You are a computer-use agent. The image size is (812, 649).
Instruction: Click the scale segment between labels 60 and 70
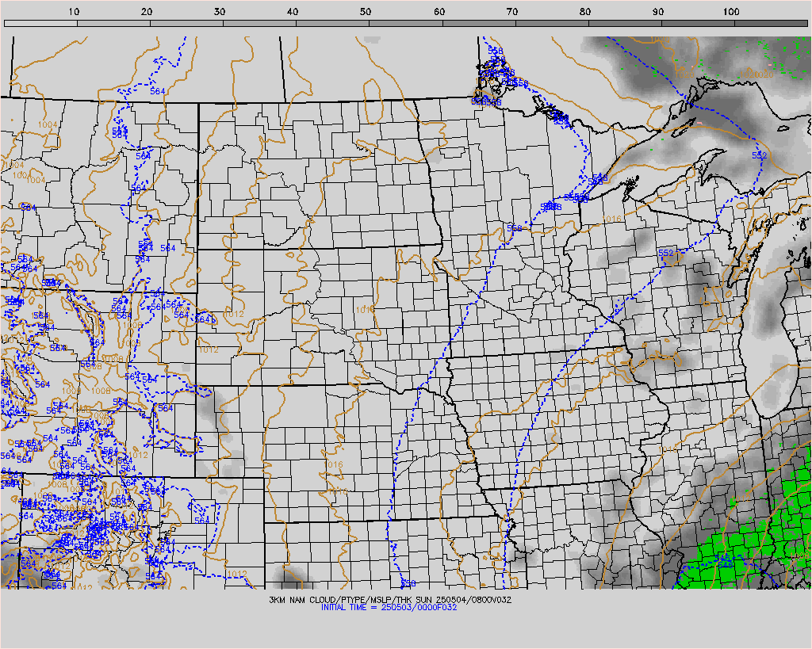pyautogui.click(x=479, y=23)
